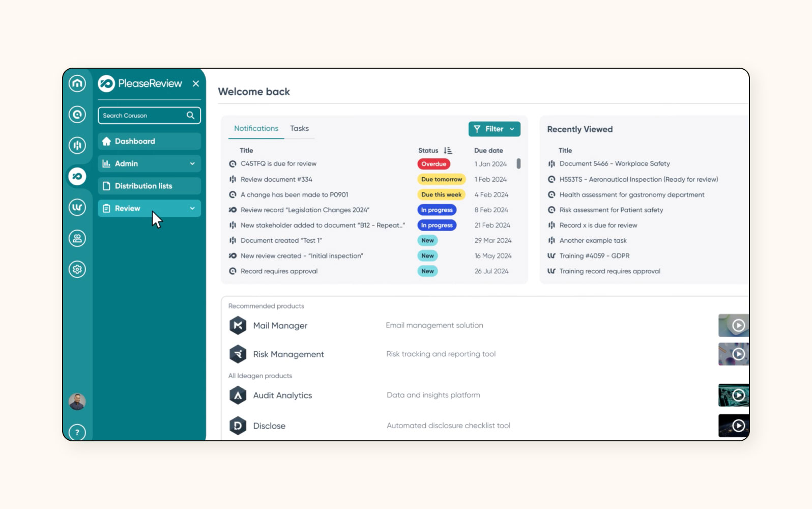Open Distribution lists
The image size is (812, 509).
tap(149, 186)
